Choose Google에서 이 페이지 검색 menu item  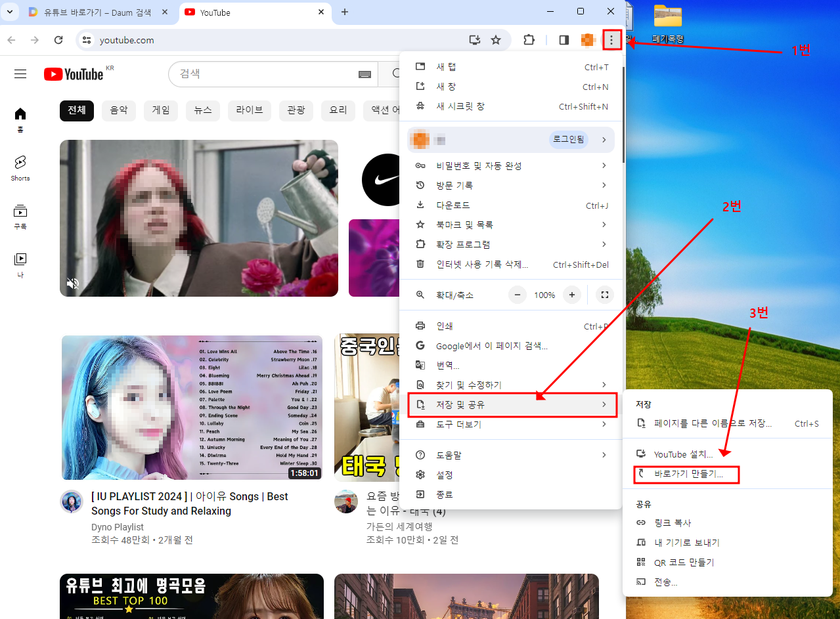(x=511, y=346)
